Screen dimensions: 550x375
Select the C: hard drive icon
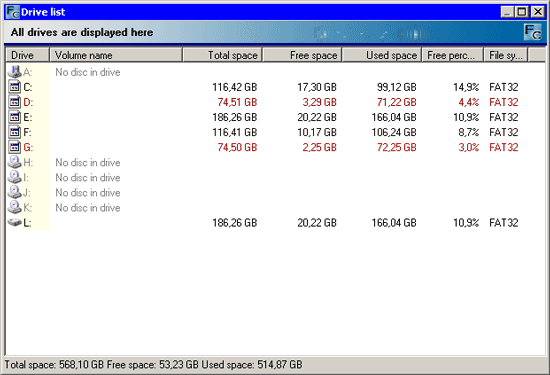pyautogui.click(x=14, y=87)
